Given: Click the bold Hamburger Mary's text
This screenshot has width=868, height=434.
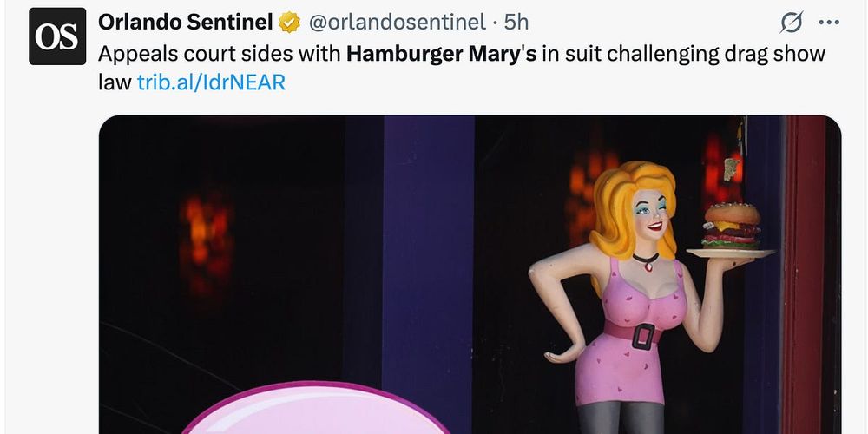Looking at the screenshot, I should click(x=441, y=54).
